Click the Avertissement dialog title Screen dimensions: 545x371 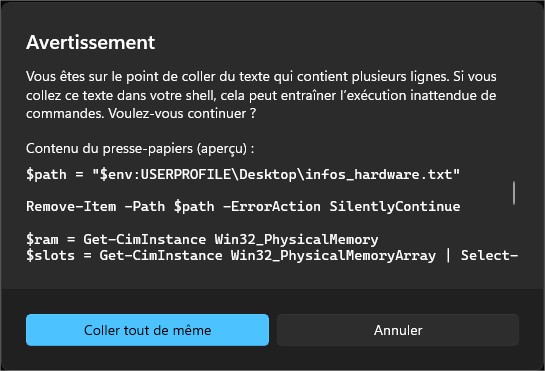(x=91, y=42)
